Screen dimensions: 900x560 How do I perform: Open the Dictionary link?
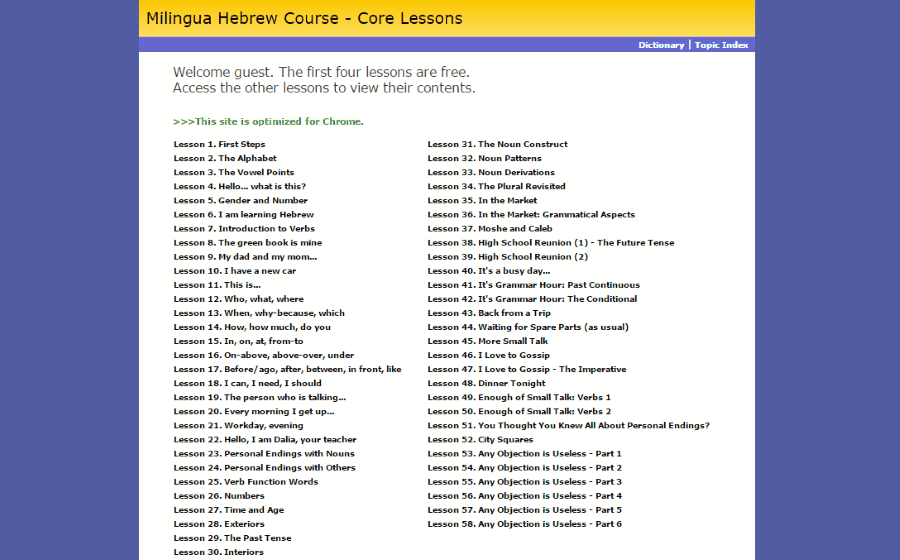pos(661,45)
